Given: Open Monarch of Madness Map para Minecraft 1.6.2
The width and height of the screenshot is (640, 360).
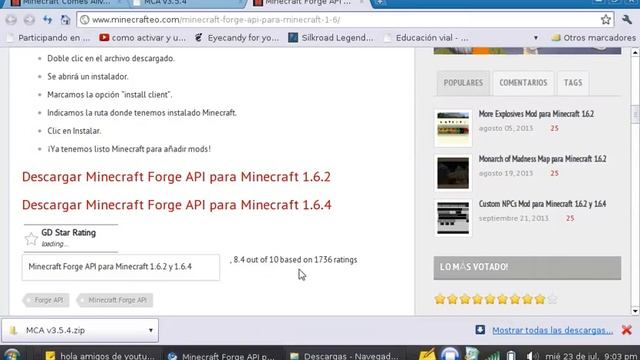Looking at the screenshot, I should tap(542, 159).
